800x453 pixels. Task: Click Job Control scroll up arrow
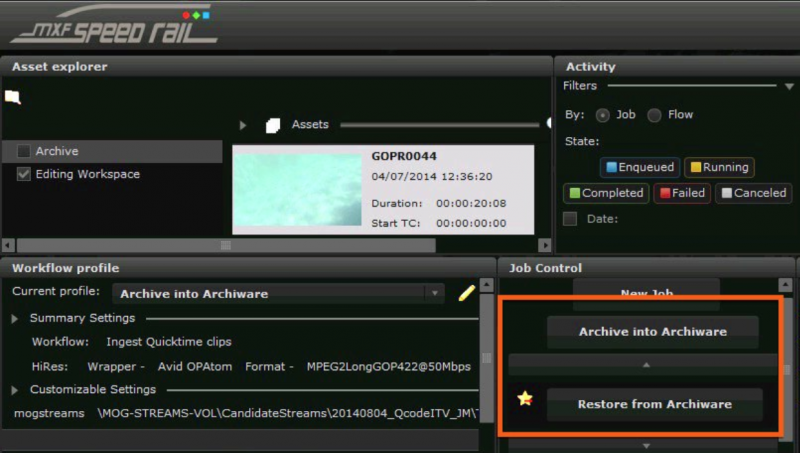coord(785,284)
